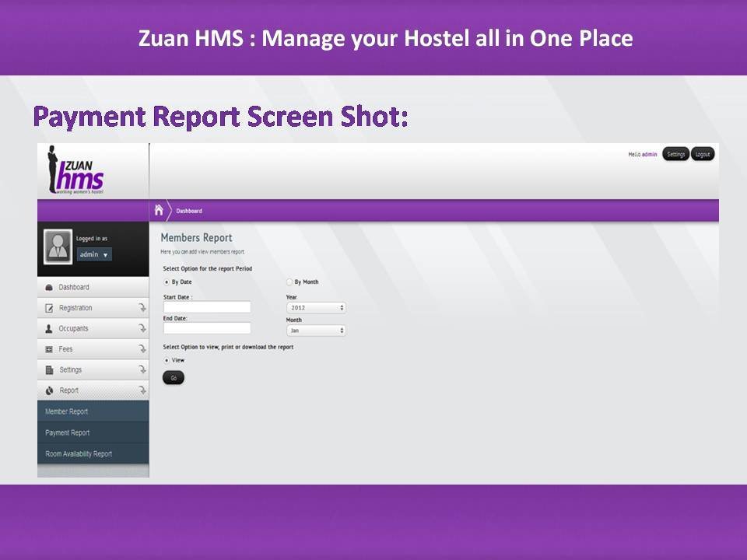The width and height of the screenshot is (747, 560).
Task: Click the Report pie chart icon
Action: pyautogui.click(x=49, y=391)
